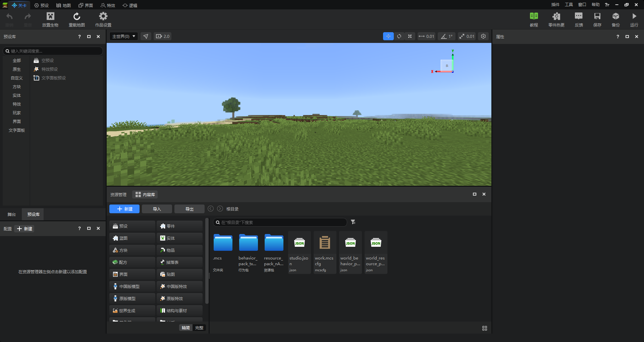This screenshot has width=644, height=342.
Task: Switch category list to 精简 mode
Action: pyautogui.click(x=186, y=328)
